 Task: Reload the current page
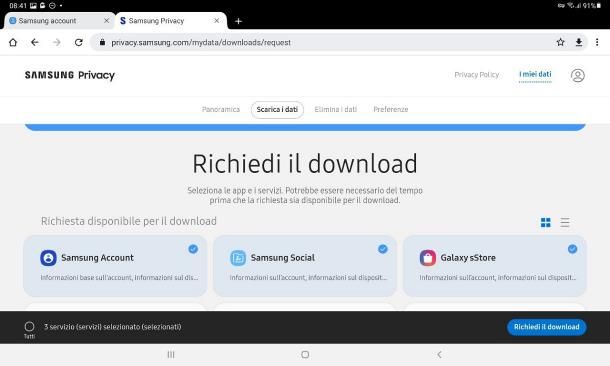coord(79,42)
